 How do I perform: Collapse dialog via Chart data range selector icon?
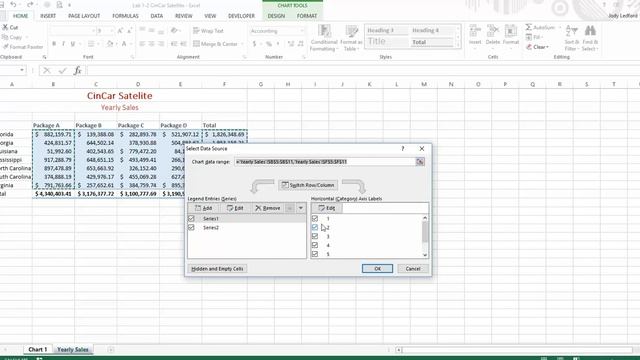(x=420, y=162)
